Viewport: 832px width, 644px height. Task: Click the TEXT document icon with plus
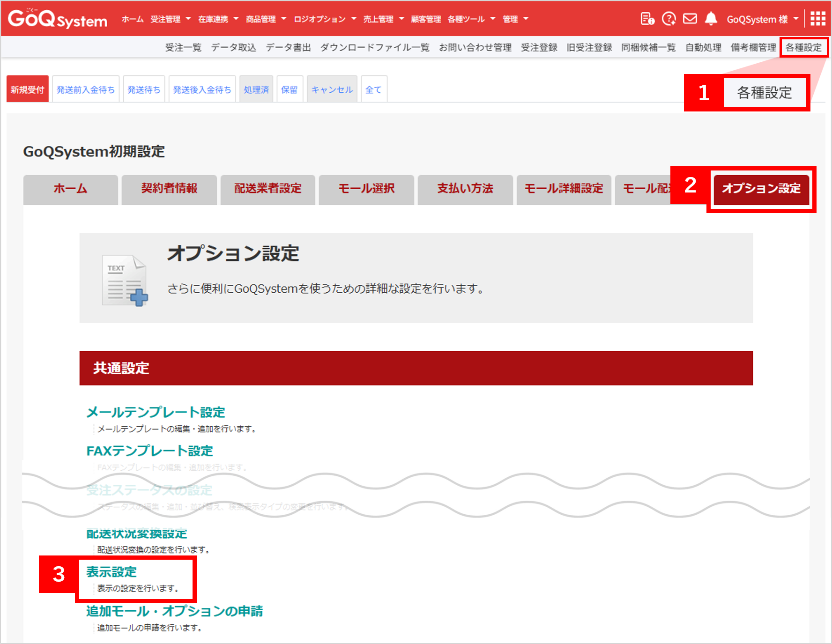coord(125,281)
